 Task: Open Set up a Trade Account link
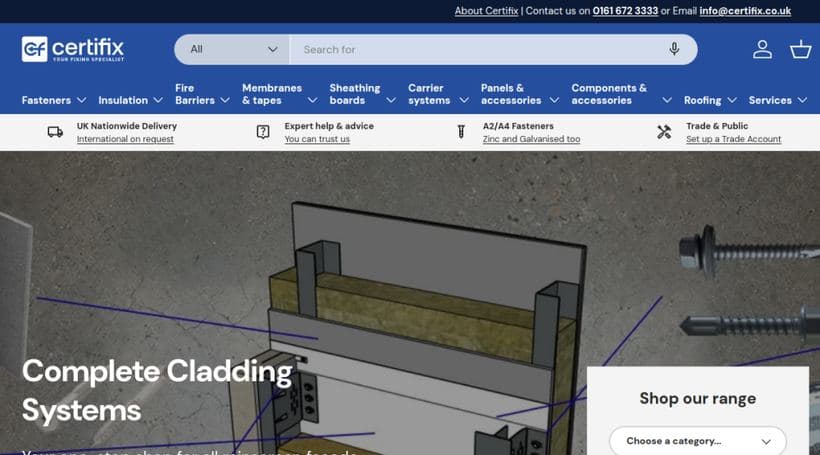pyautogui.click(x=734, y=139)
